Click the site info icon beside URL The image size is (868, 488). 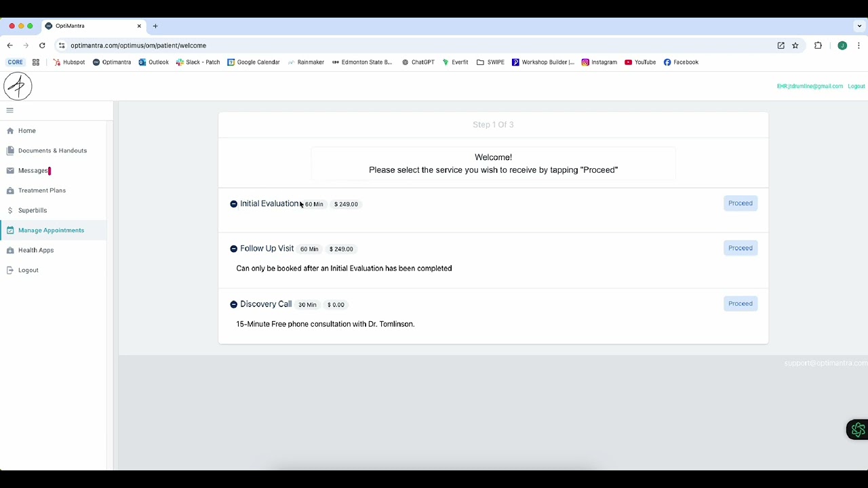pyautogui.click(x=62, y=45)
